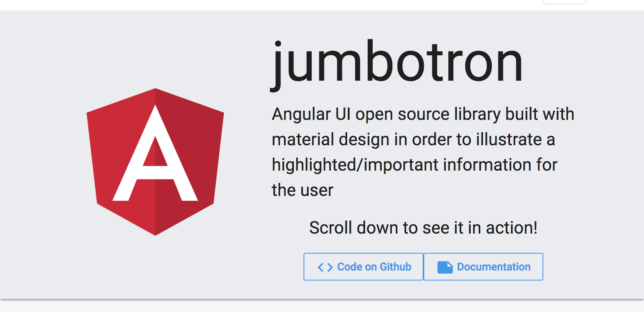Click the words 'the user' in description
644x312 pixels.
[302, 190]
